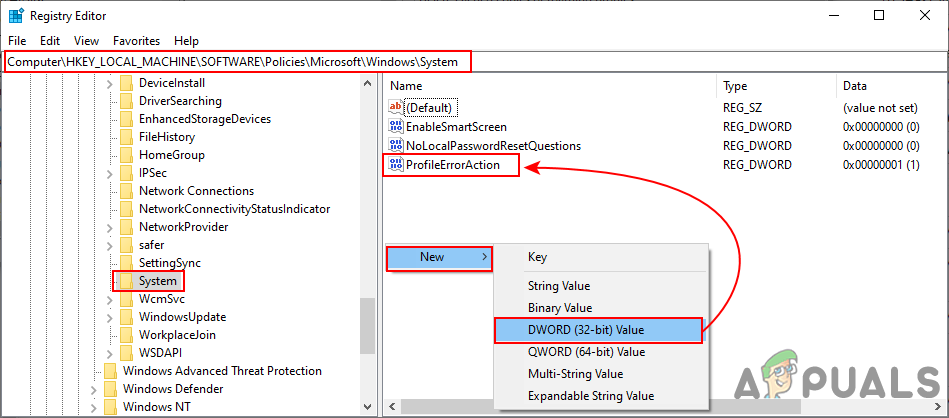This screenshot has height=418, width=949.
Task: Click the System folder icon in tree
Action: tap(126, 281)
